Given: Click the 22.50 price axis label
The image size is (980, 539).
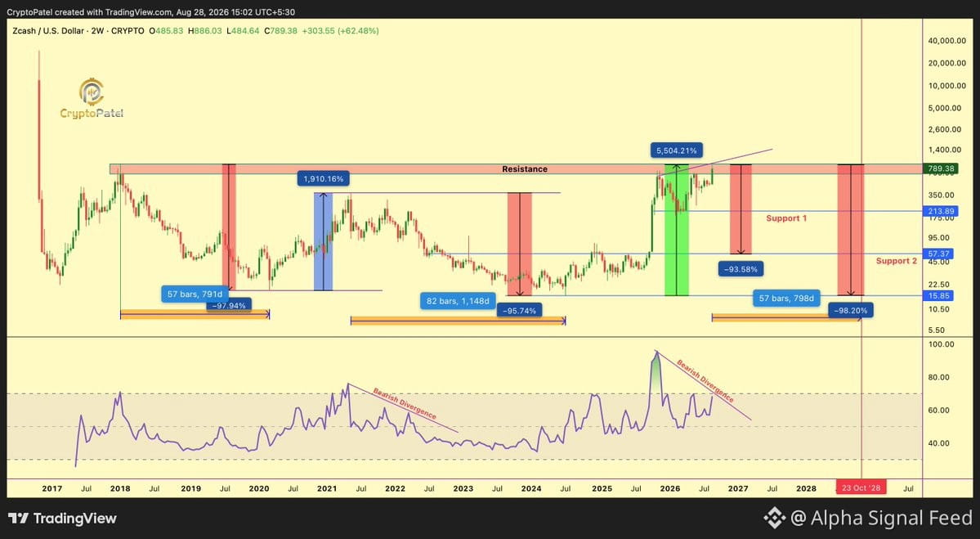Looking at the screenshot, I should coord(939,285).
